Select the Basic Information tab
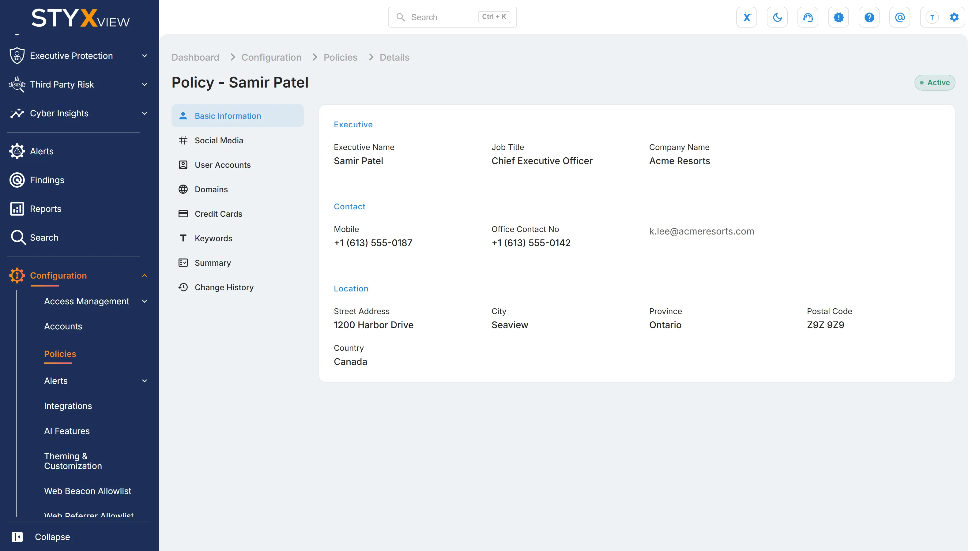Viewport: 980px width, 551px height. click(237, 116)
